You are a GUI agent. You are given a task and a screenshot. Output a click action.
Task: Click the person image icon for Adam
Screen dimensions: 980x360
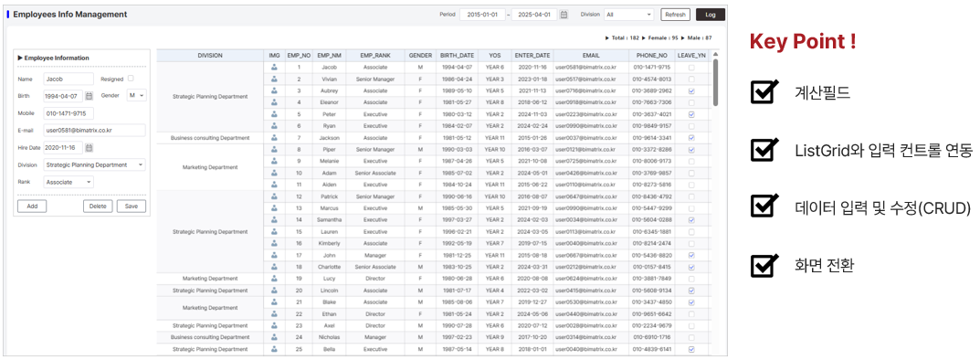tap(274, 173)
